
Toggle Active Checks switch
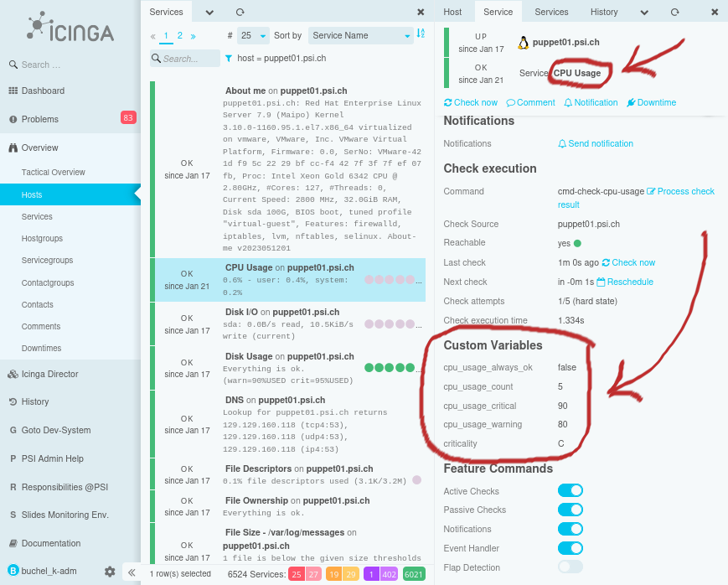[x=571, y=490]
